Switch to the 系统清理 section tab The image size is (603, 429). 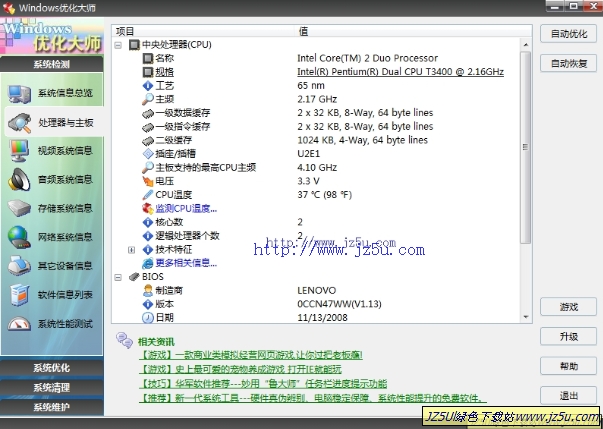52,387
